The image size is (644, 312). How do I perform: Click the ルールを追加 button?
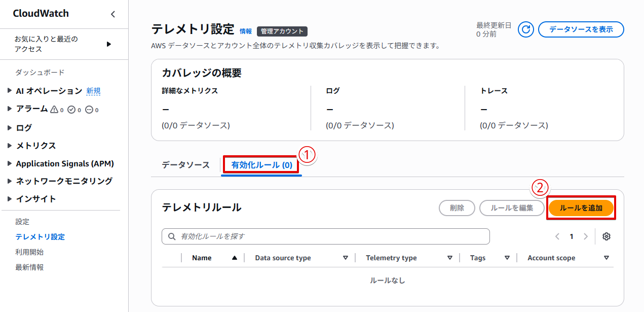click(581, 208)
